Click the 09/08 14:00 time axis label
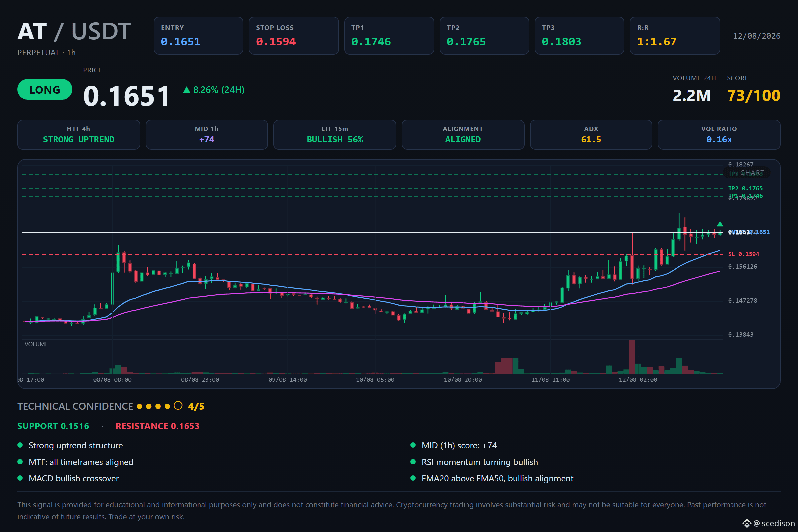The image size is (798, 532). coord(287,380)
